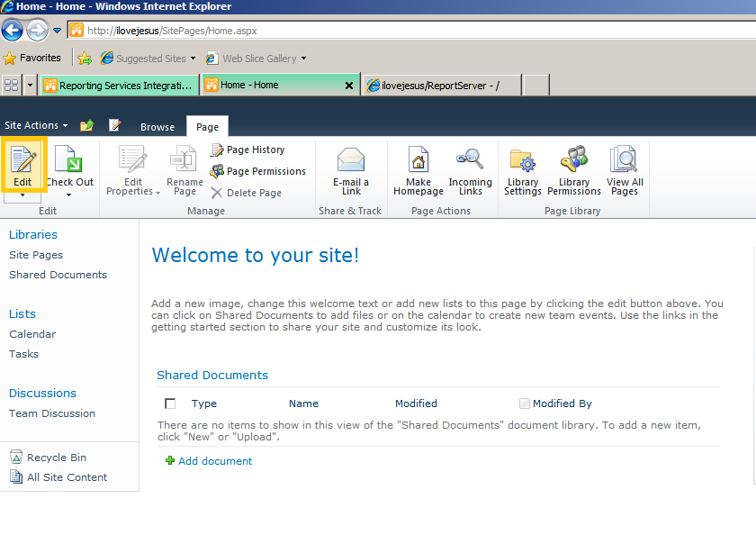Open Page Permissions
Screen dimensions: 756x553
point(258,171)
